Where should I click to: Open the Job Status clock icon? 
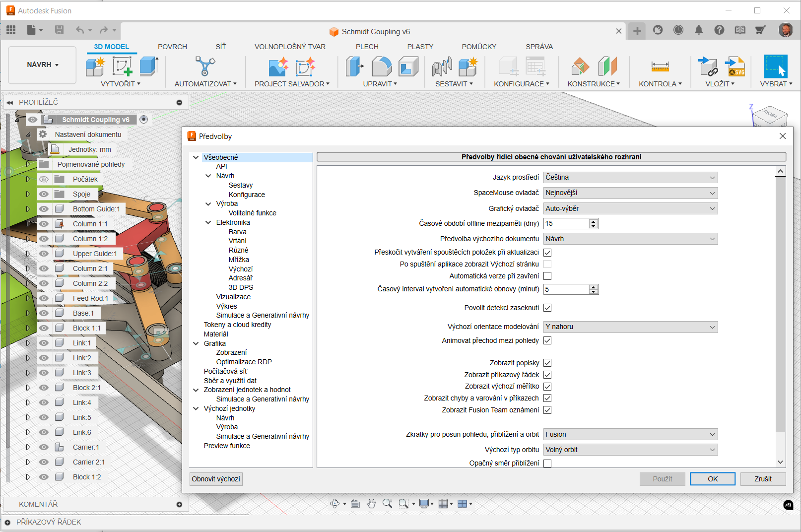tap(678, 30)
